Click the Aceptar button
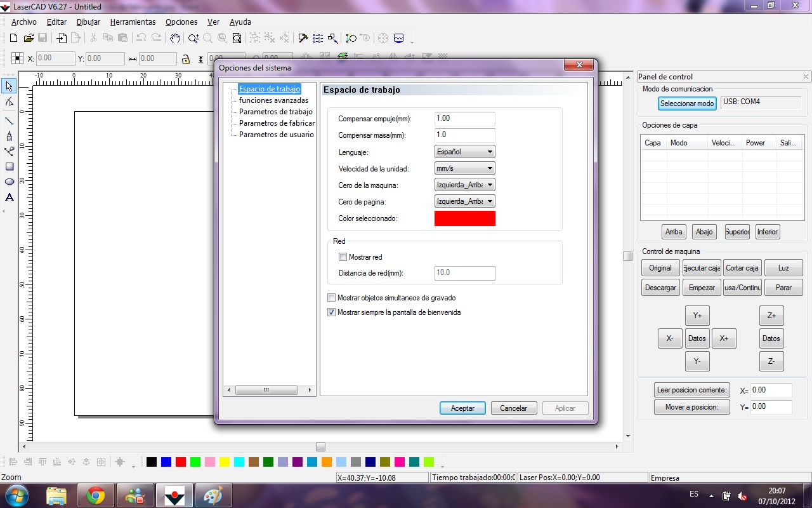 [462, 408]
